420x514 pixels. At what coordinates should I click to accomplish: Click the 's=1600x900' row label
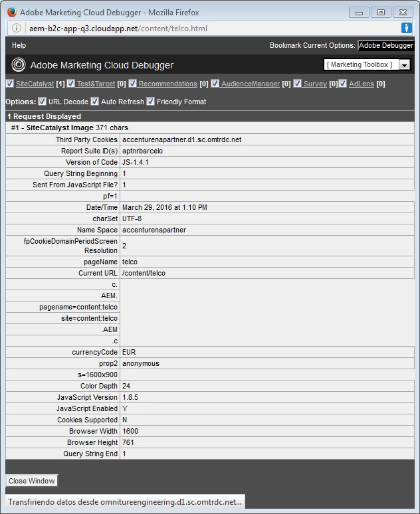pos(98,375)
